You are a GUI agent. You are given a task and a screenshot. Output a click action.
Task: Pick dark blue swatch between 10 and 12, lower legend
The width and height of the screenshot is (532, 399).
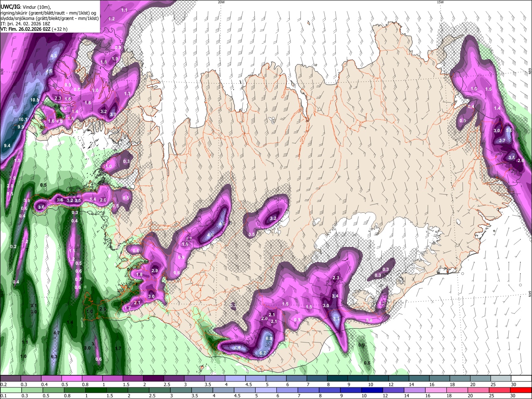coord(372,390)
